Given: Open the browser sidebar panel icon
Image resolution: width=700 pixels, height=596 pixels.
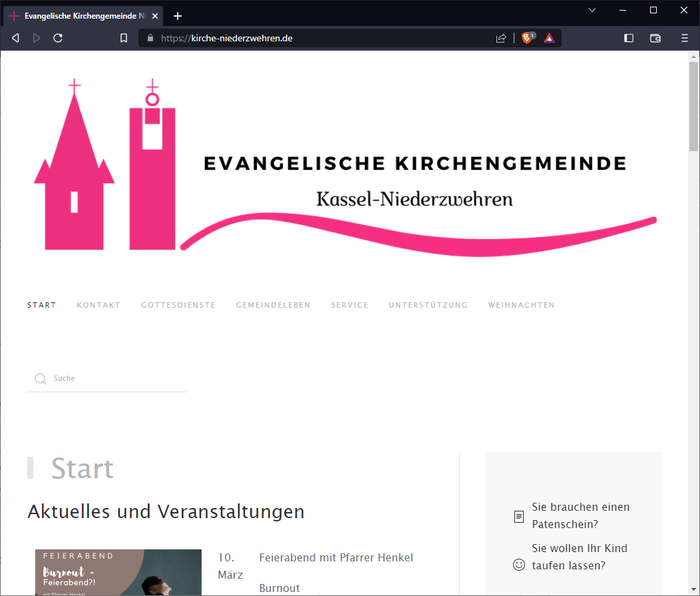Looking at the screenshot, I should tap(628, 37).
